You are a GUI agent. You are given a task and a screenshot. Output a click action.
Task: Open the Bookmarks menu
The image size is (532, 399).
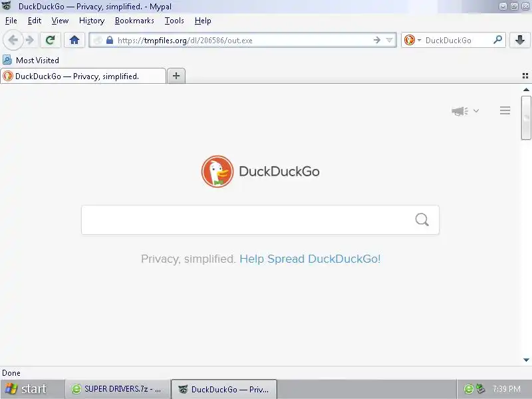[134, 21]
